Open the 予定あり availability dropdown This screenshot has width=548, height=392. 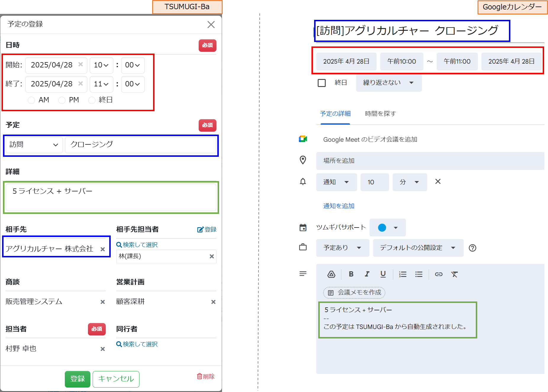[343, 248]
